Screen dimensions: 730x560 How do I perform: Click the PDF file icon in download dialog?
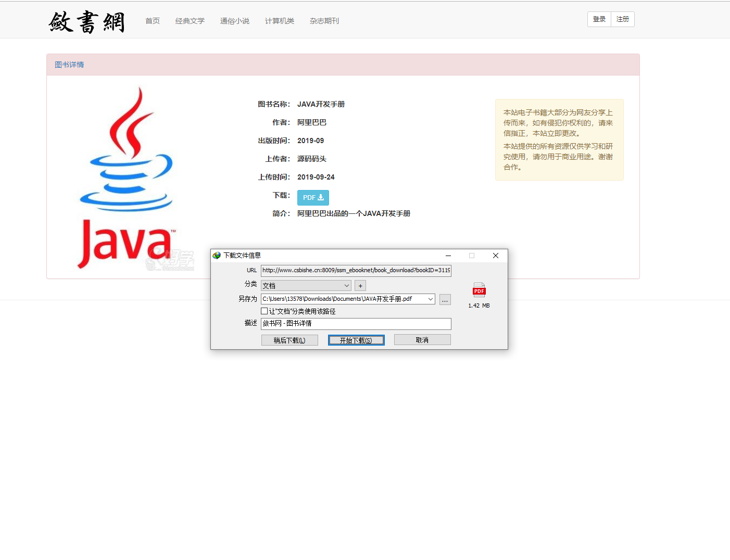coord(479,290)
